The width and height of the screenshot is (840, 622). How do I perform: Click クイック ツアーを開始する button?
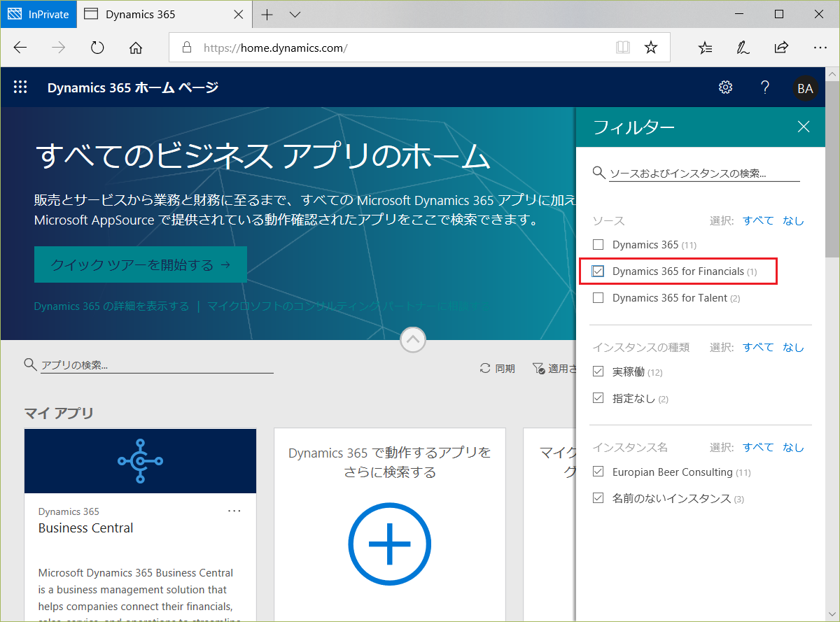[140, 264]
